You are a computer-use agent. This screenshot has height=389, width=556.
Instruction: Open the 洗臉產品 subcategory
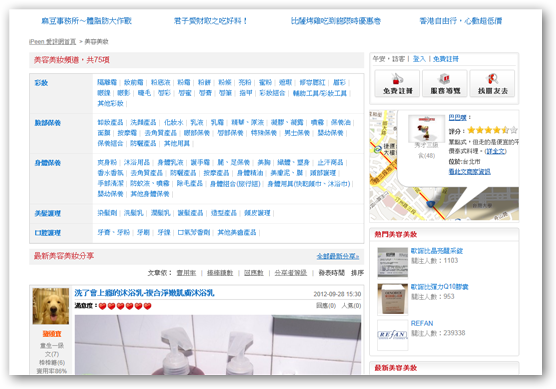point(143,122)
